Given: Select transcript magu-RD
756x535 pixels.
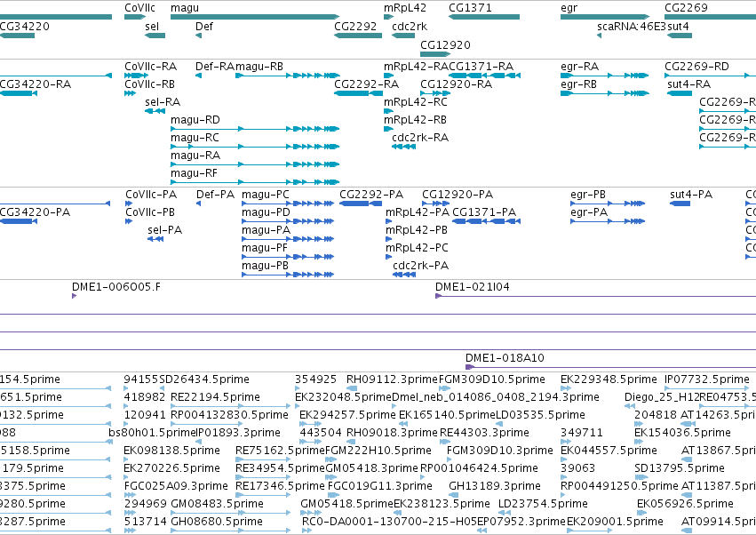Looking at the screenshot, I should click(x=255, y=129).
